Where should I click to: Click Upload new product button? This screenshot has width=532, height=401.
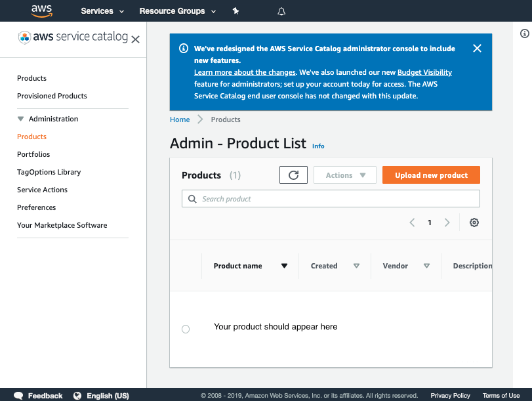point(431,175)
